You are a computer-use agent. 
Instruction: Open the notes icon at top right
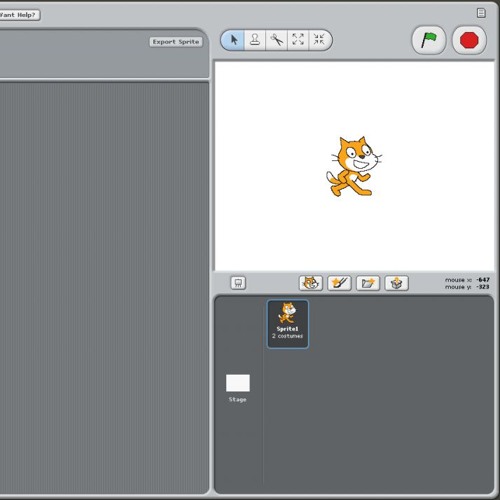[x=481, y=13]
